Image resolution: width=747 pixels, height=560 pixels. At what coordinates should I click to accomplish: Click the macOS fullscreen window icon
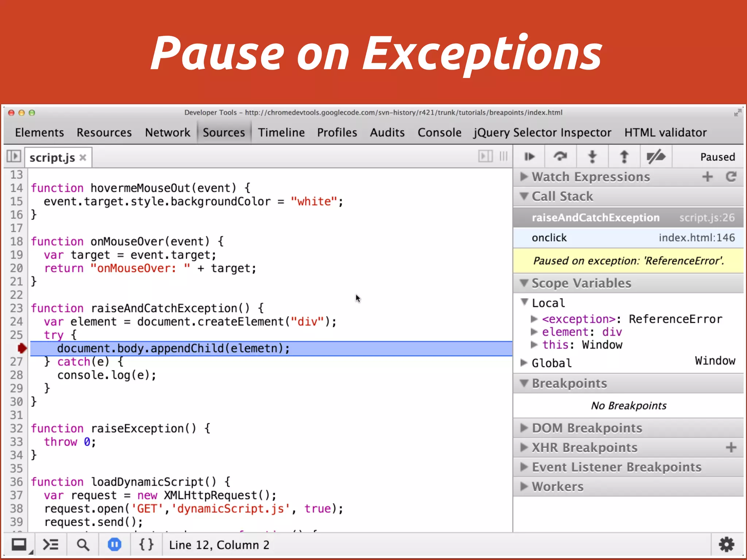click(738, 113)
